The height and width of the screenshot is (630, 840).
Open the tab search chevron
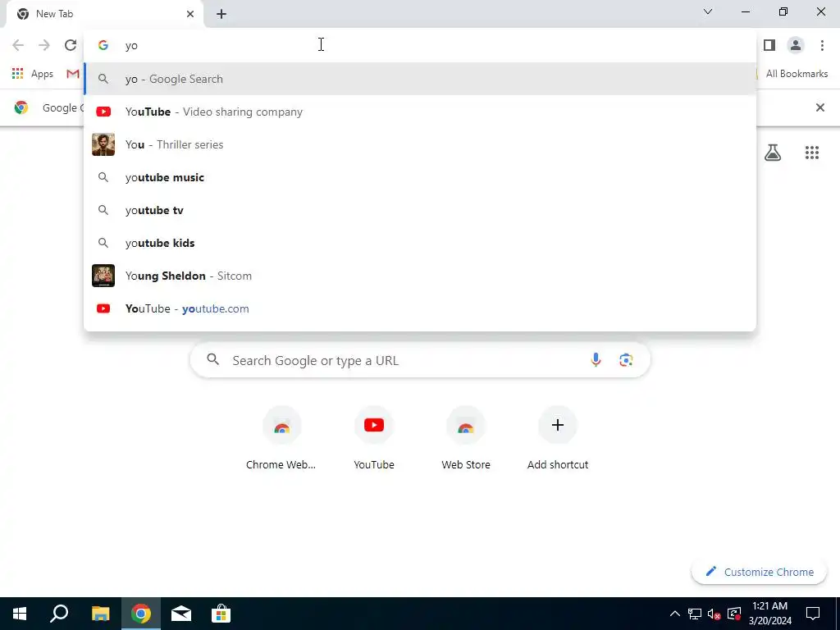[x=708, y=11]
